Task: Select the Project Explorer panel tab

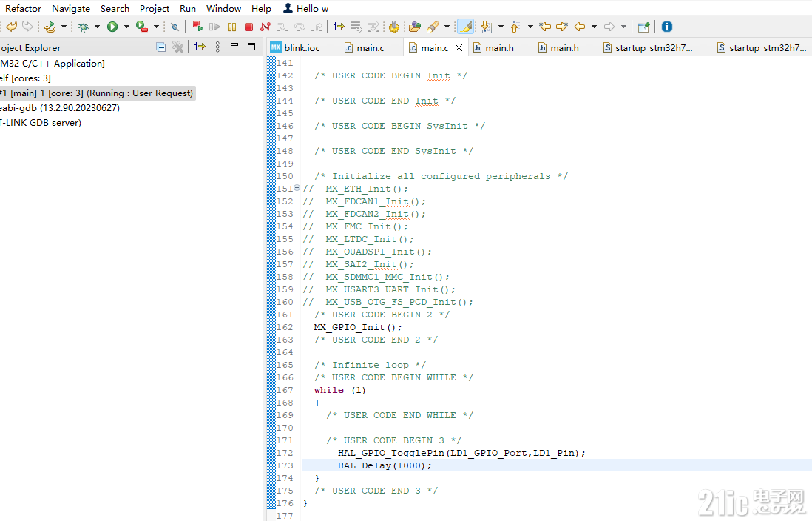Action: click(x=30, y=47)
